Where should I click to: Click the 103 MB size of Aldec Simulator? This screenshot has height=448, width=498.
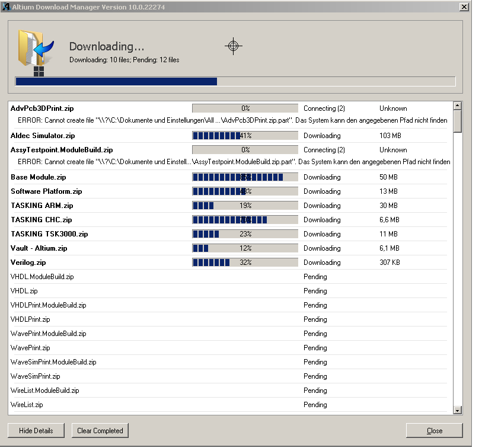(390, 136)
